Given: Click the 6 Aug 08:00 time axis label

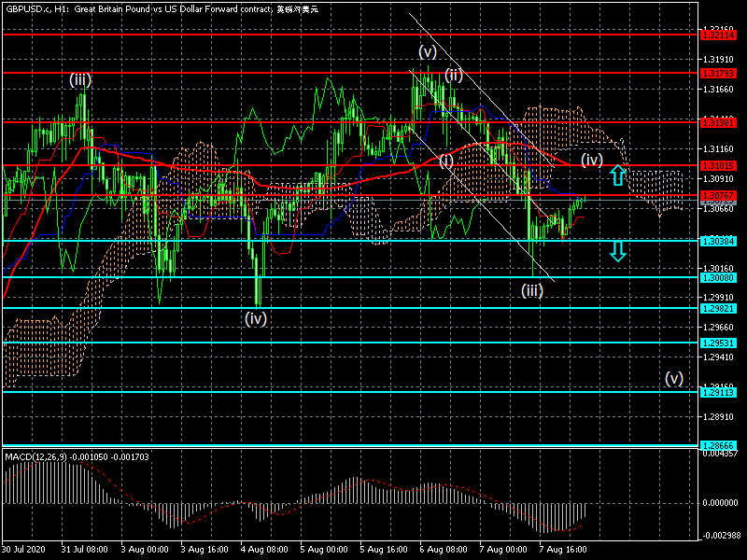Looking at the screenshot, I should (444, 549).
